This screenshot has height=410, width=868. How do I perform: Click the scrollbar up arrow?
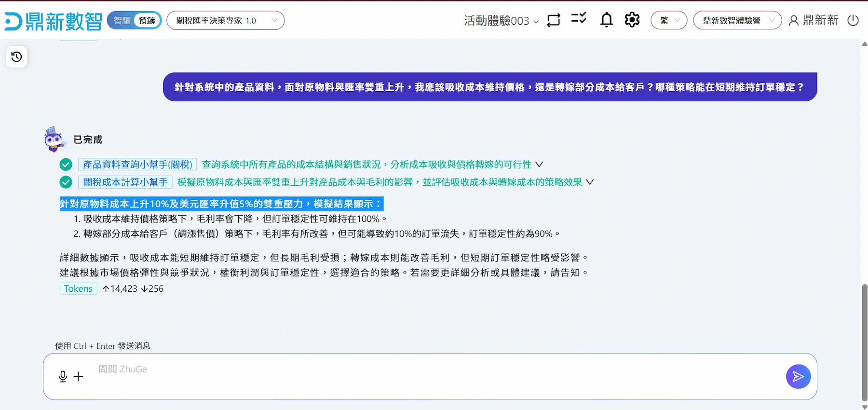[865, 44]
